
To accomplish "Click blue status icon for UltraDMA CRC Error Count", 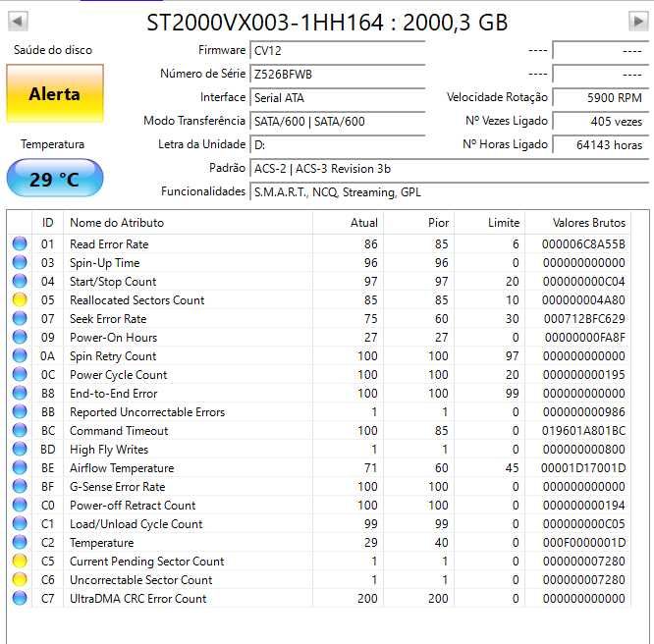I will pos(20,598).
